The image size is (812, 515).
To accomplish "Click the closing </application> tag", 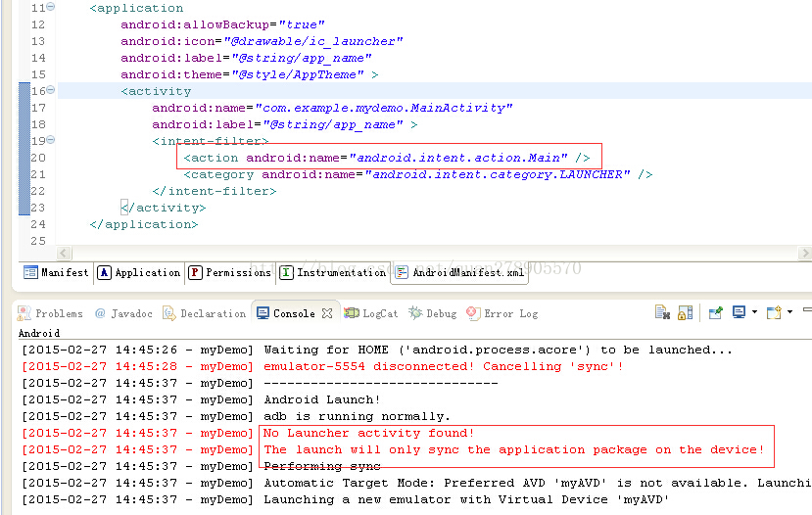I will (x=143, y=224).
